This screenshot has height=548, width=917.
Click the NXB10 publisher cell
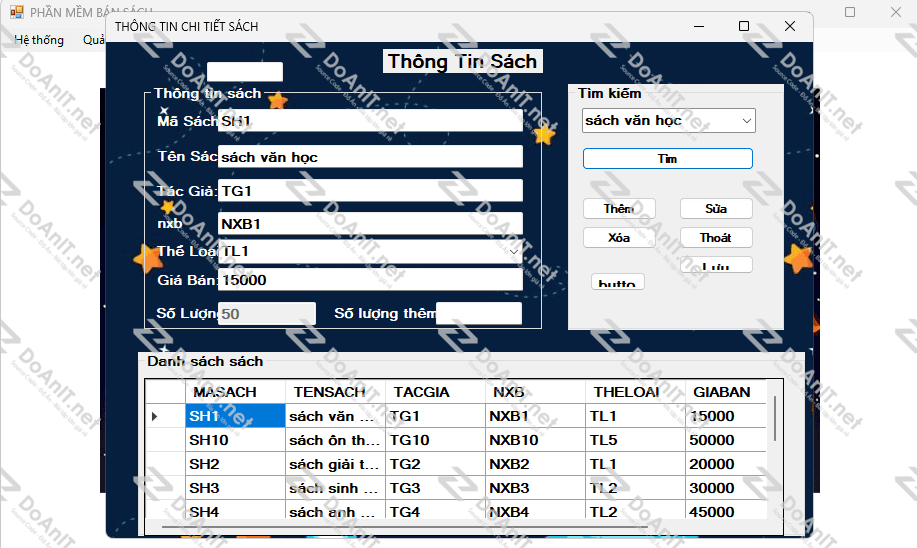pyautogui.click(x=535, y=440)
